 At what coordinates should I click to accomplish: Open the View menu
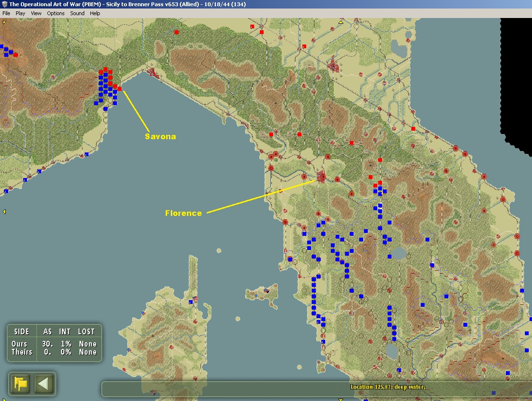coord(36,13)
